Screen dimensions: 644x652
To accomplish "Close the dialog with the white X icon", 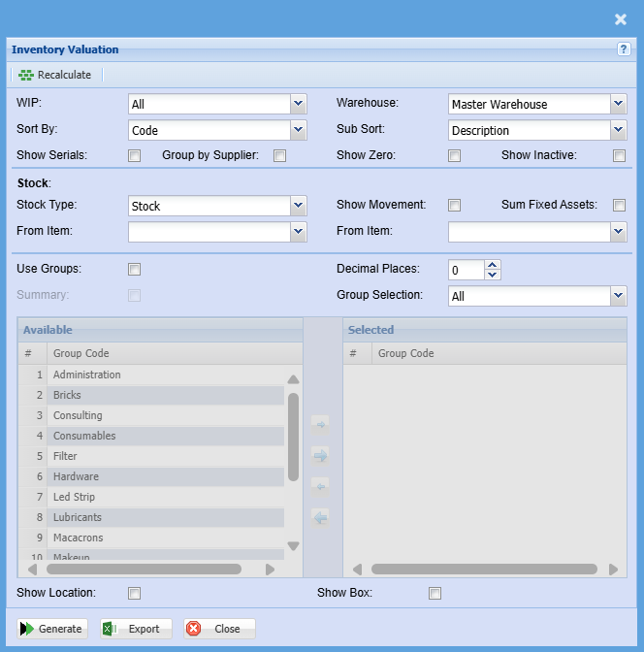I will (621, 18).
